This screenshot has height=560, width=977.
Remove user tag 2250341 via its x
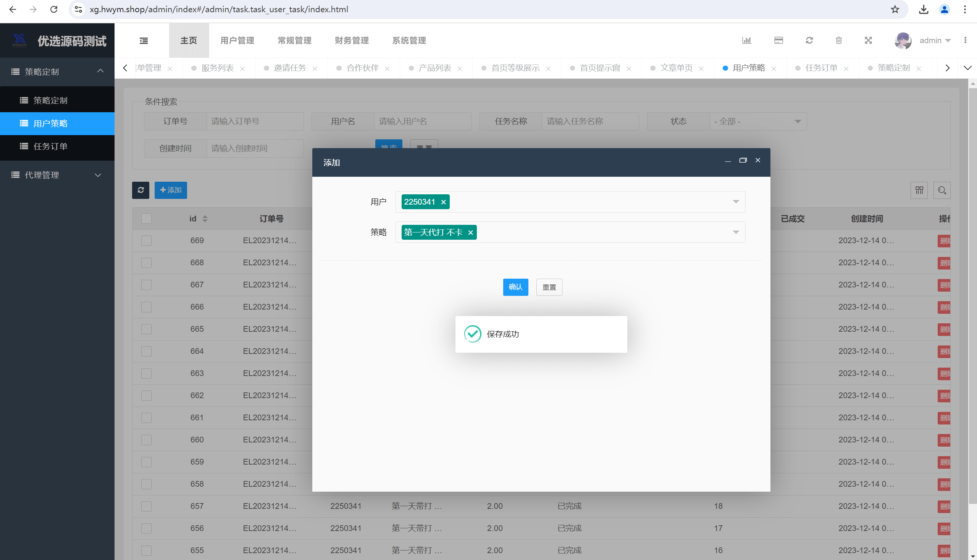(x=443, y=202)
